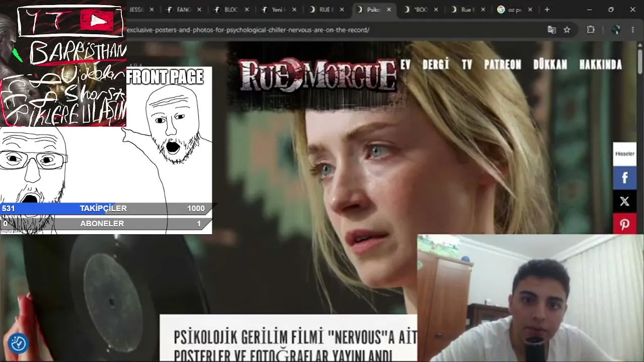644x362 pixels.
Task: Click the Rue Morgue logo
Action: (318, 75)
